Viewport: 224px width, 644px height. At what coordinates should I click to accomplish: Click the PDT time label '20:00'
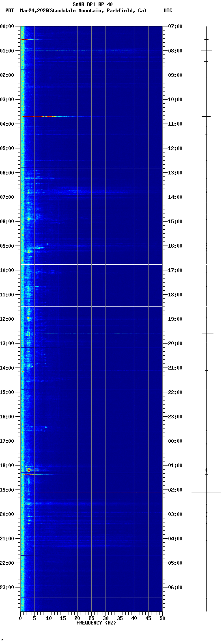(7, 514)
